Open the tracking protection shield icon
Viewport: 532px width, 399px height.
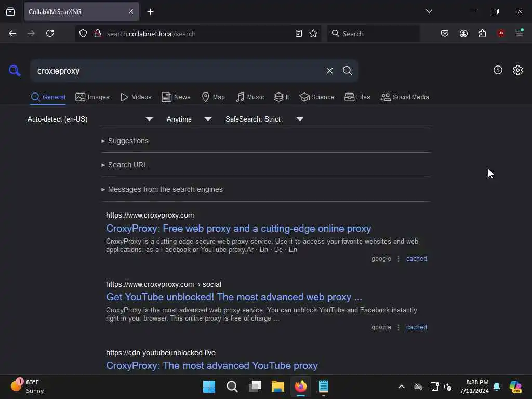(83, 33)
